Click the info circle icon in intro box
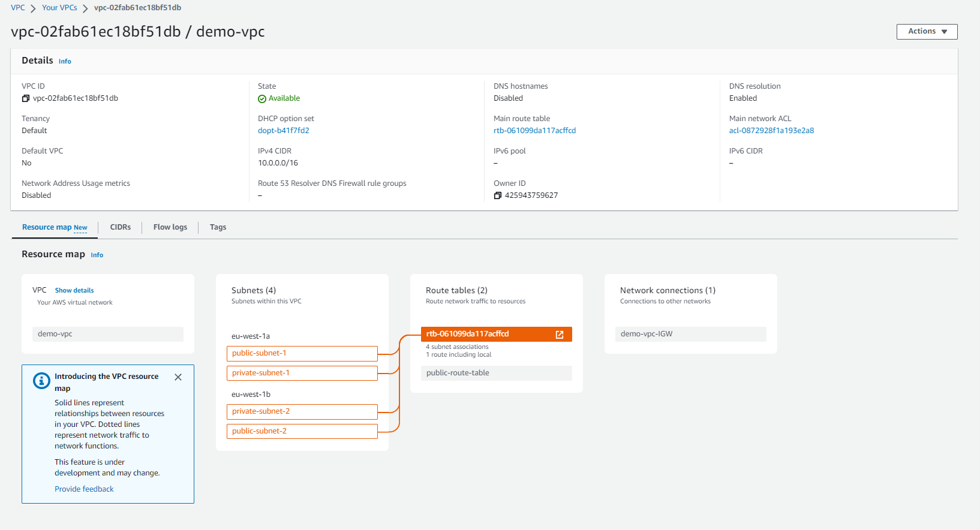 41,381
